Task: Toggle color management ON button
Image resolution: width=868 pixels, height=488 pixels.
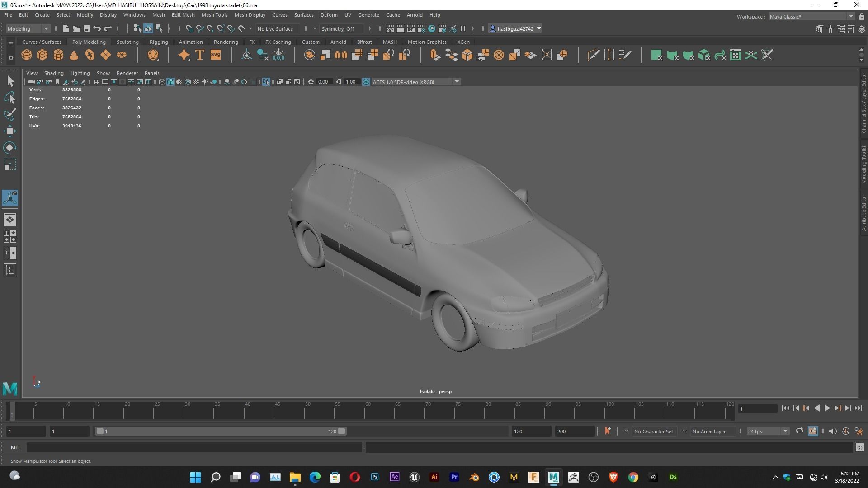Action: (366, 82)
